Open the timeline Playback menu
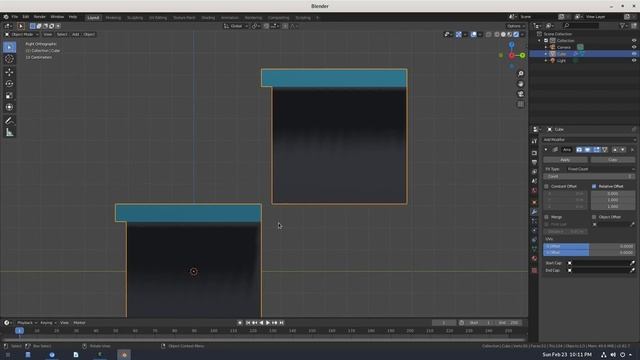The image size is (640, 360). click(x=27, y=323)
